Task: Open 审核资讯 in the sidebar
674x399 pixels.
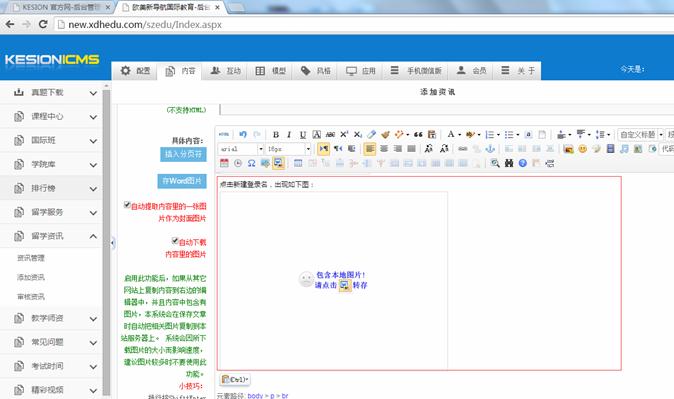Action: click(31, 297)
